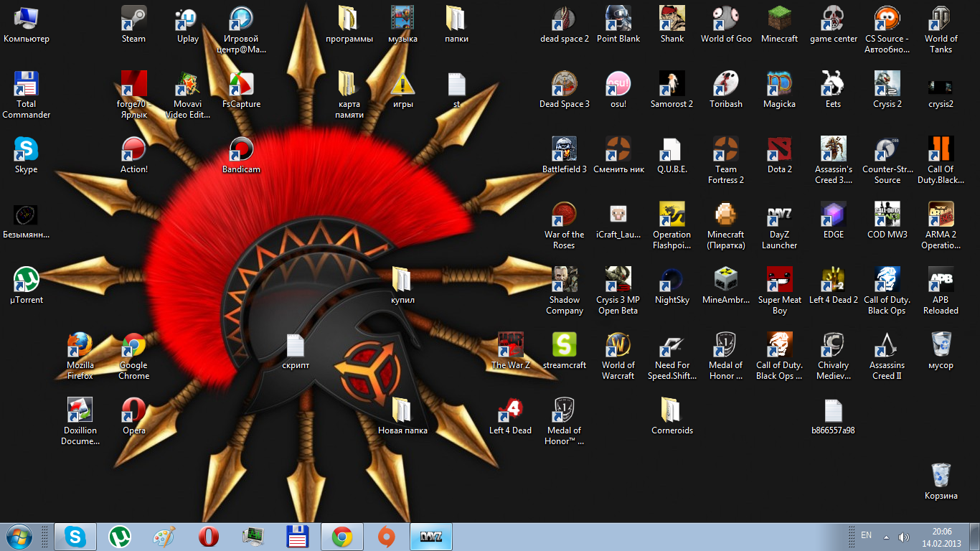Screen dimensions: 980x551
Task: Click the Компьютер desktop icon
Action: pos(27,25)
